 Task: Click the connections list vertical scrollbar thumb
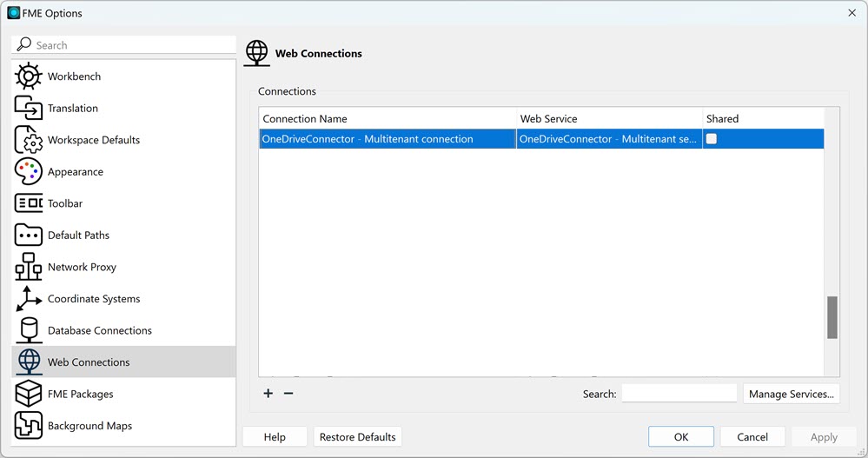pyautogui.click(x=832, y=317)
